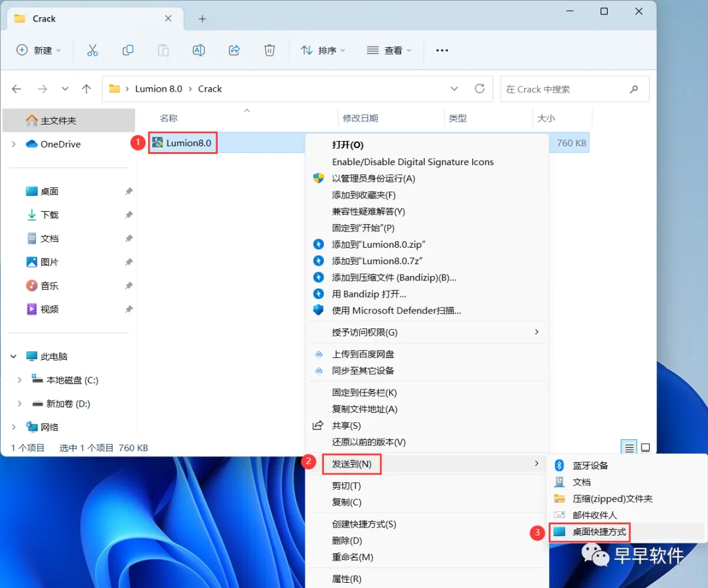Sort by 名称 column header
Screen dimensions: 708x588
[168, 119]
